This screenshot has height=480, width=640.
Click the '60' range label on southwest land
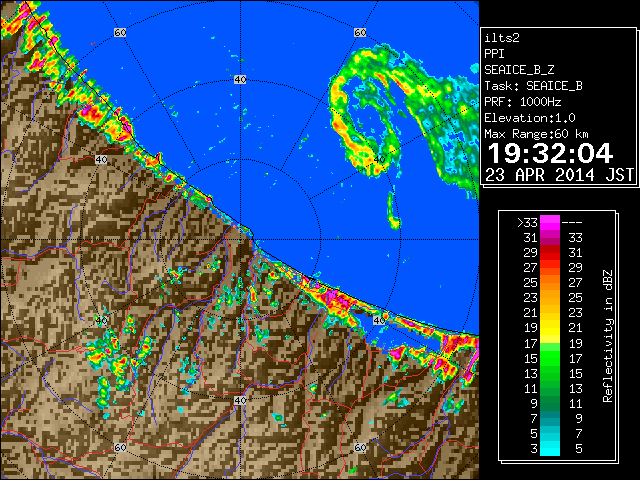[120, 447]
